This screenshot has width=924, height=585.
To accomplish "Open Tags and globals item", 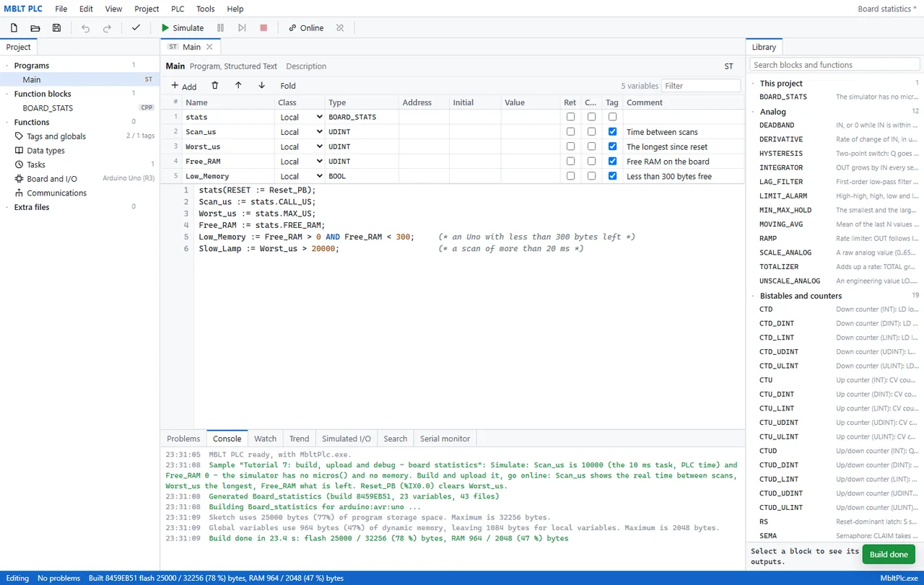I will 56,136.
